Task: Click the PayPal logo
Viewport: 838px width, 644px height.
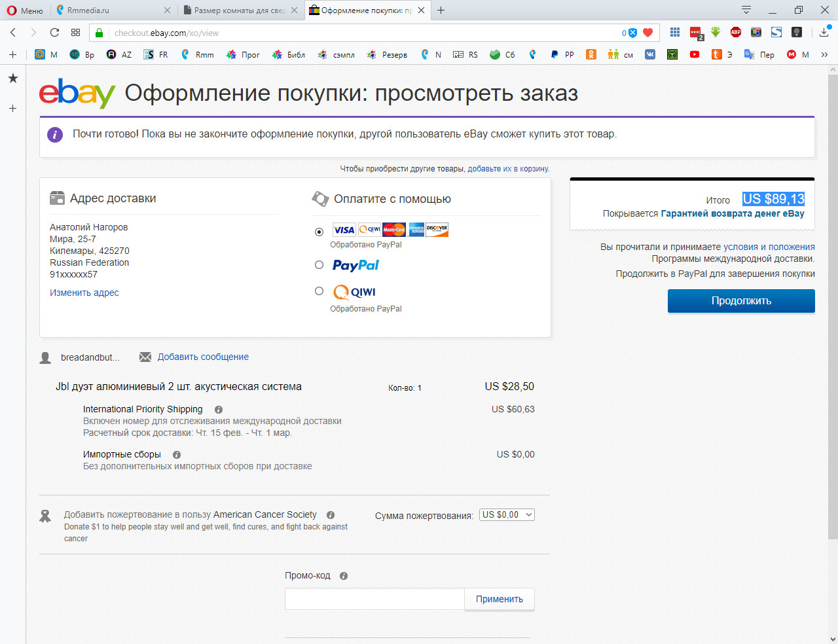Action: coord(355,265)
